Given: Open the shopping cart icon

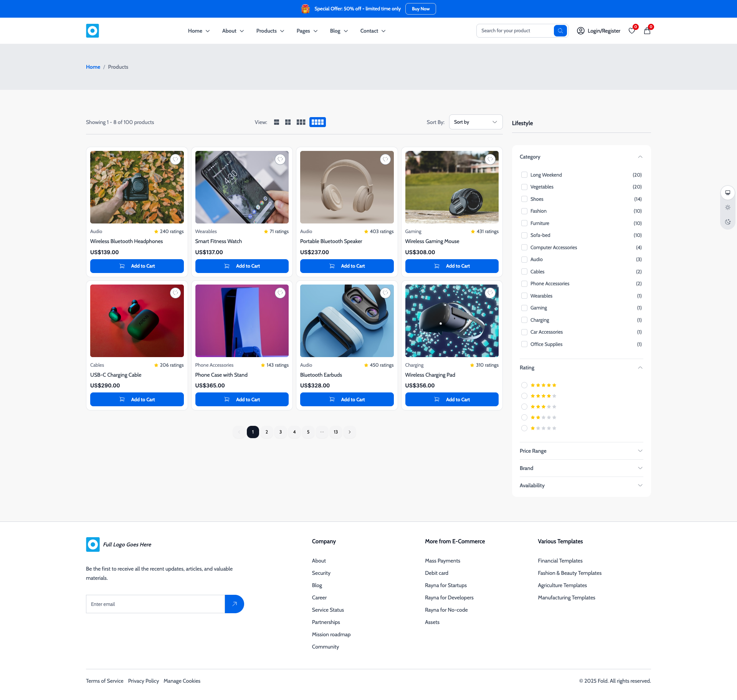Looking at the screenshot, I should [x=647, y=31].
